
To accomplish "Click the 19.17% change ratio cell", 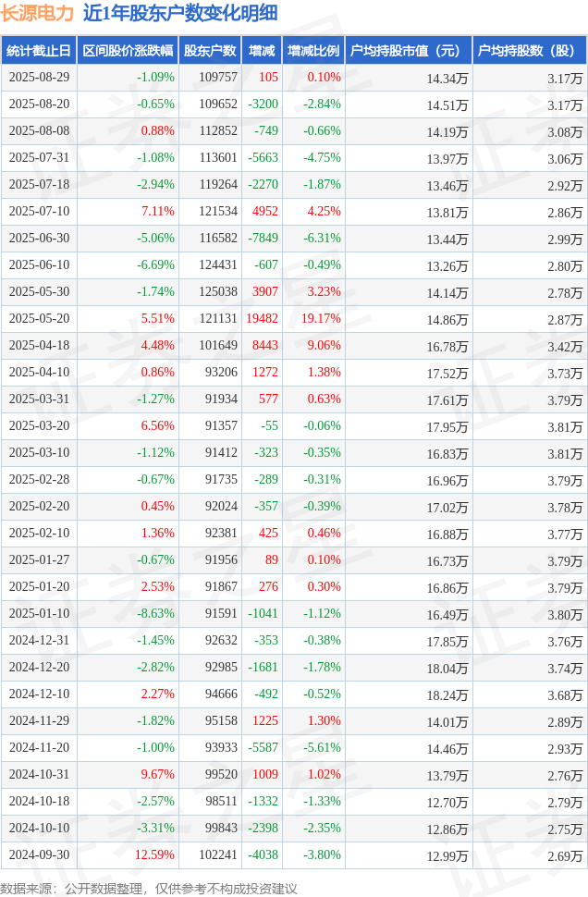I will click(322, 319).
